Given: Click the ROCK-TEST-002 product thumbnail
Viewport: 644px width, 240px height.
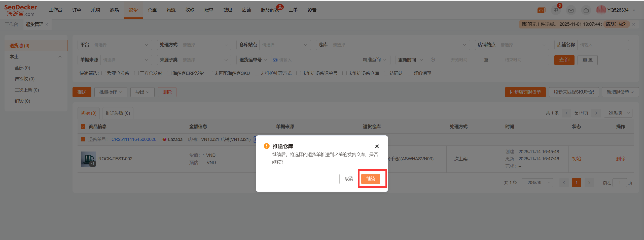Looking at the screenshot, I should (88, 159).
